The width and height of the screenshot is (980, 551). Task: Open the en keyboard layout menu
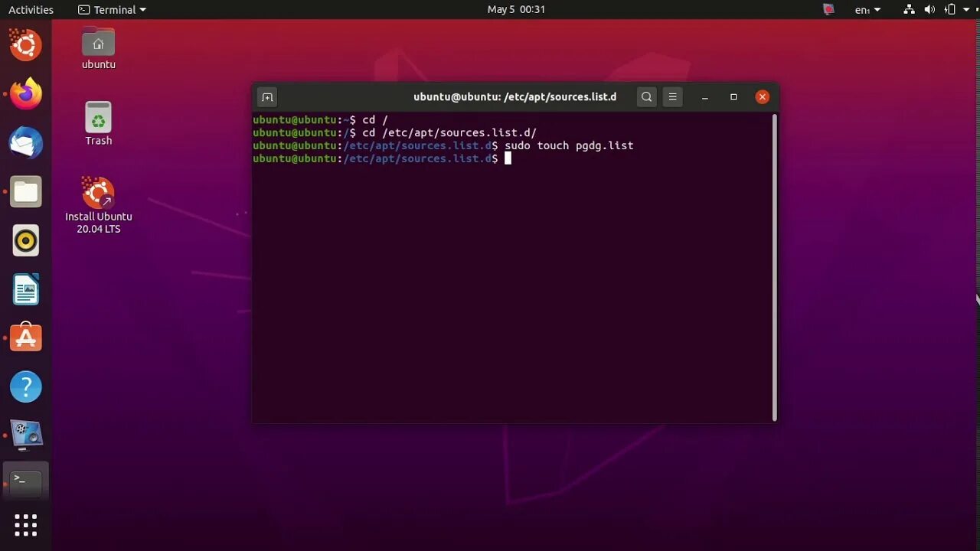pos(867,10)
